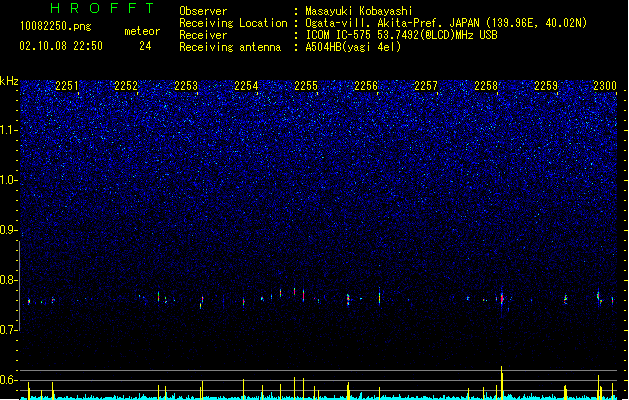Click the kHz axis unit label

point(9,81)
